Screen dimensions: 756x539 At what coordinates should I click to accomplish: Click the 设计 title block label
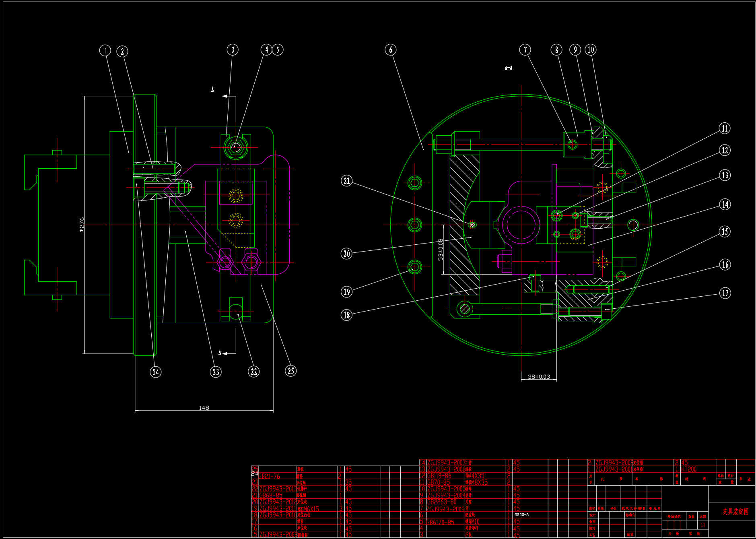click(593, 515)
